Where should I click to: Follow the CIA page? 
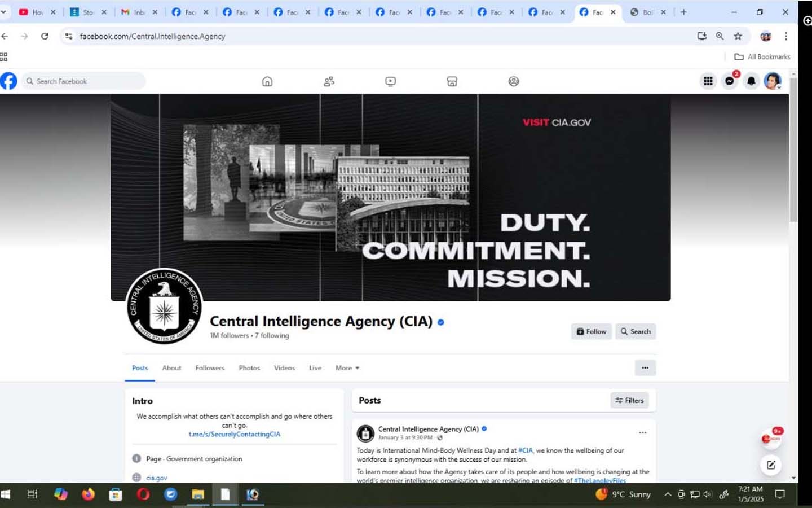click(592, 331)
